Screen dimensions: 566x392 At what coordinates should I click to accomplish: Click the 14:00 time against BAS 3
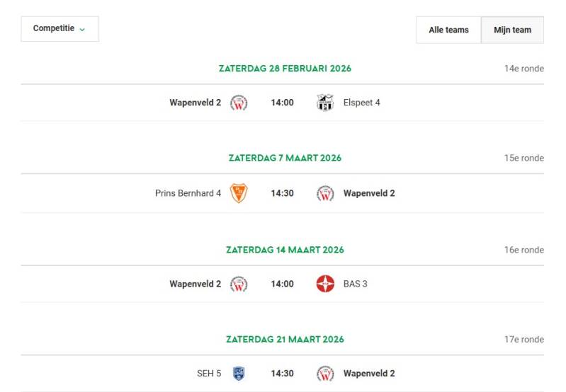(282, 284)
